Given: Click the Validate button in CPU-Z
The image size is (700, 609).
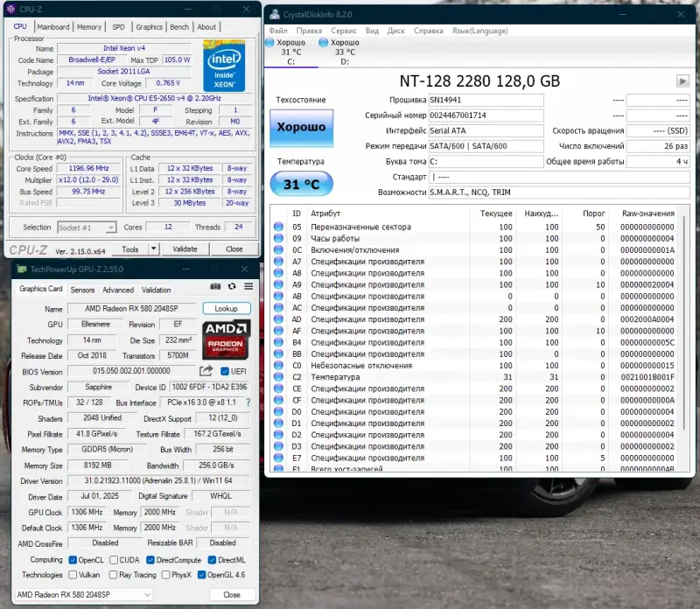Looking at the screenshot, I should [185, 249].
